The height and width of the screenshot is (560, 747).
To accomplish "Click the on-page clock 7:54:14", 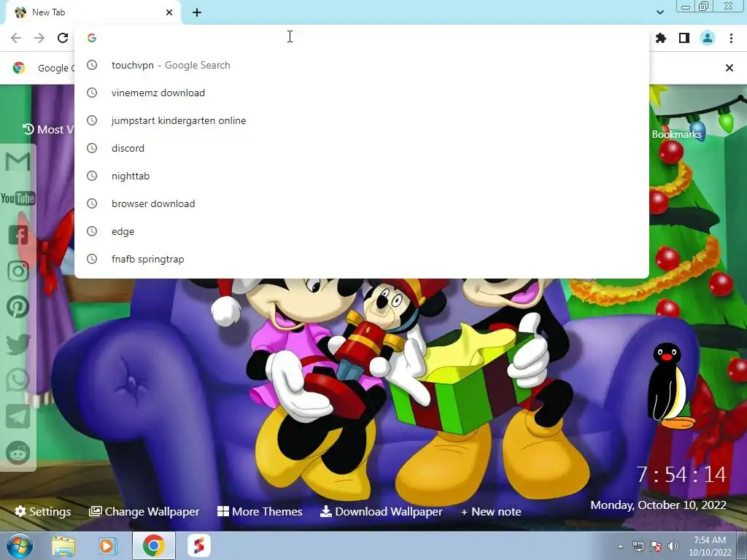I will (681, 474).
